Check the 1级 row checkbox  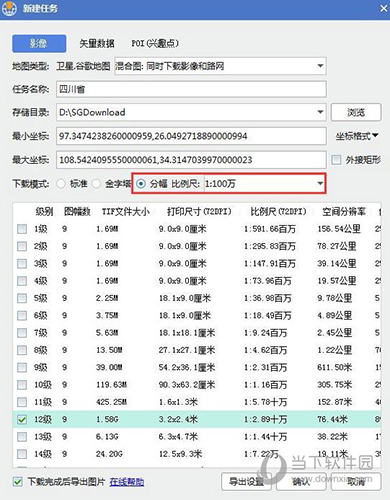click(22, 229)
